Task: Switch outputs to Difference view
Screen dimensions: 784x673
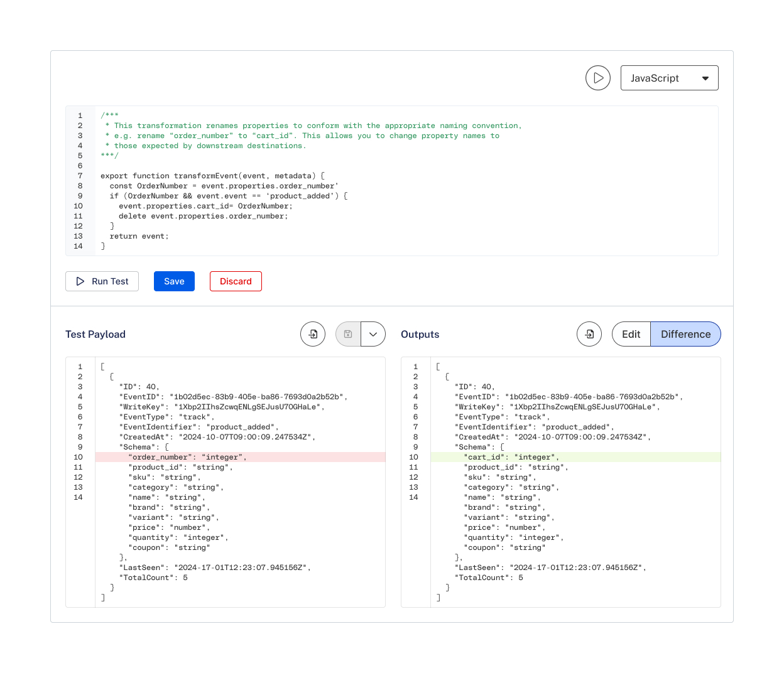Action: point(685,334)
